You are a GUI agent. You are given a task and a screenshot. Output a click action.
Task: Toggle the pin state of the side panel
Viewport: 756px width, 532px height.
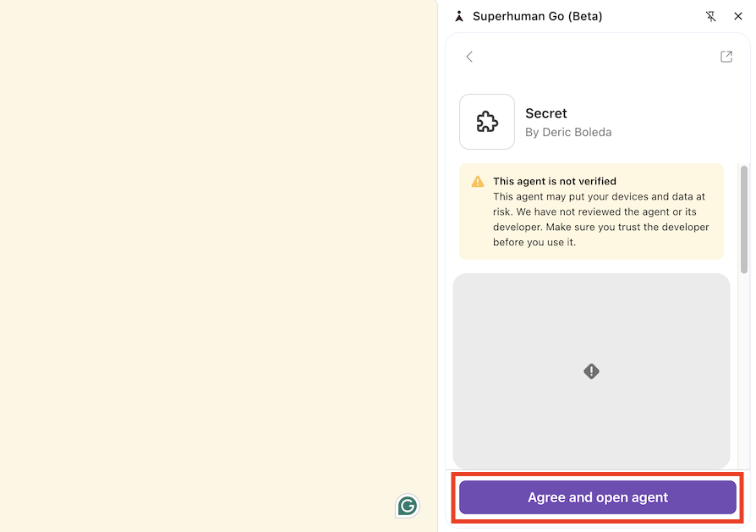[x=711, y=16]
